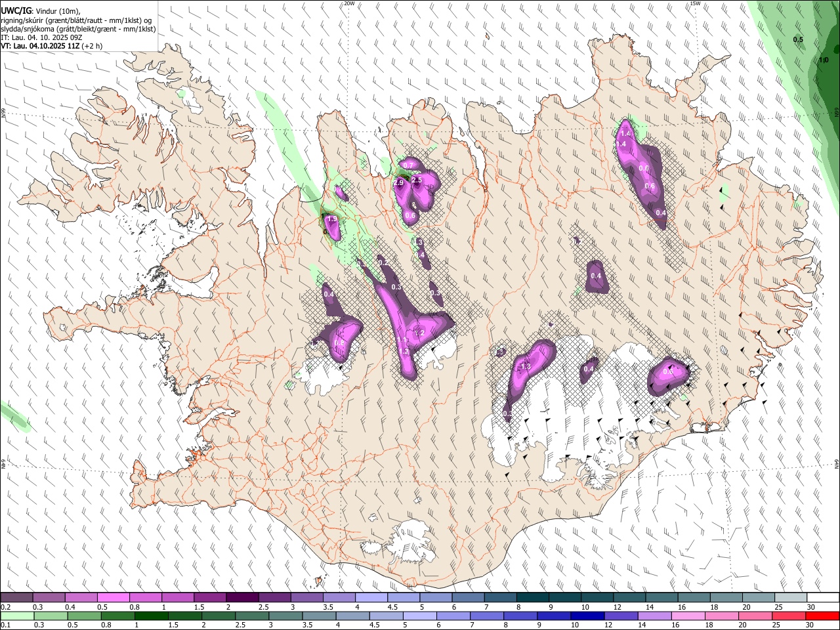The image size is (840, 630).
Task: Pick the rain legend swatch from 25 to 30
Action: tap(789, 616)
